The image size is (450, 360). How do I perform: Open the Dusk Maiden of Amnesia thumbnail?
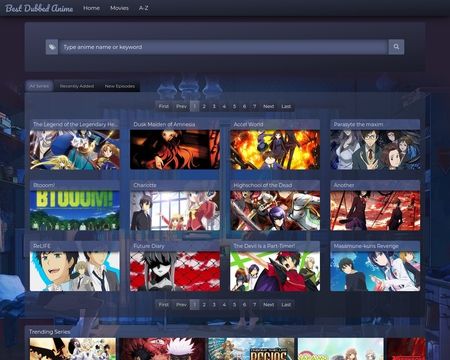(x=175, y=150)
